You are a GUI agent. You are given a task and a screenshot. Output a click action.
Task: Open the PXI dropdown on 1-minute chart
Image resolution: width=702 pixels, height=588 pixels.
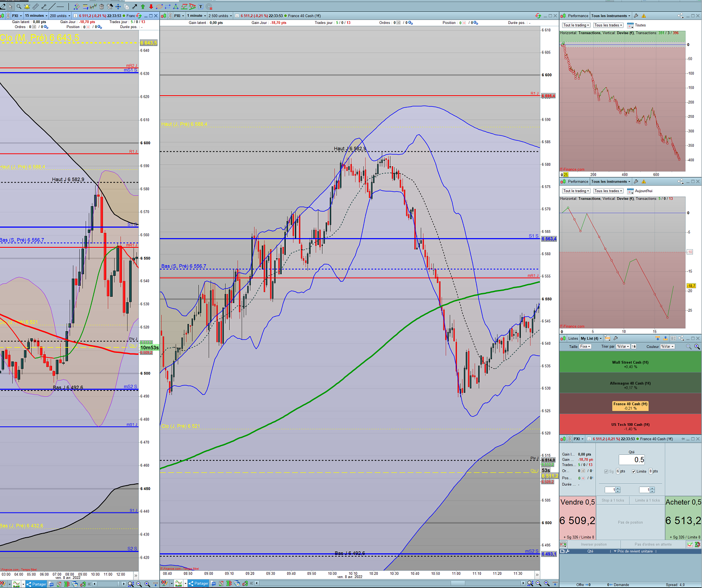point(179,16)
